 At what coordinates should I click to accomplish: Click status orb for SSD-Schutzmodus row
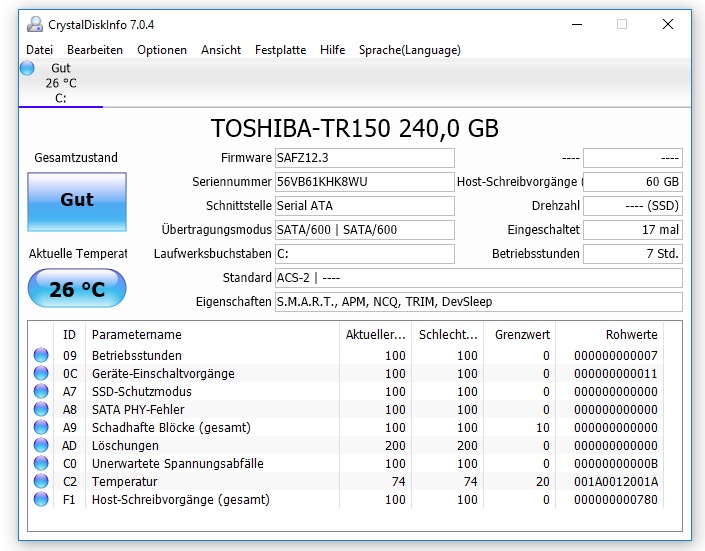pos(41,391)
